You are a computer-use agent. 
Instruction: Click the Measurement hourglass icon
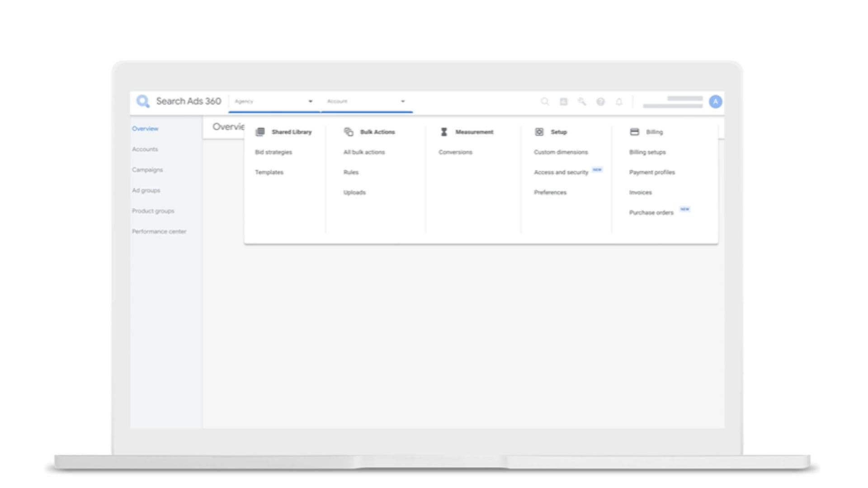point(444,132)
